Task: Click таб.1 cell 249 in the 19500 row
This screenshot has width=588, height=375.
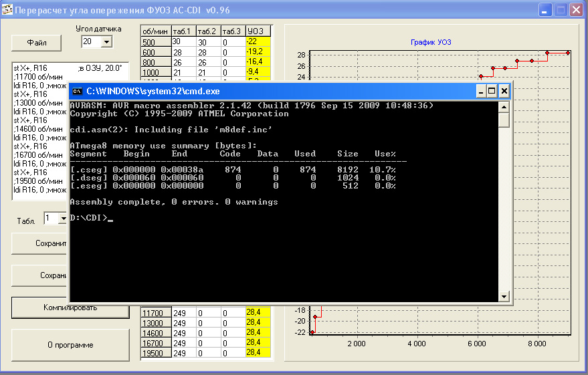Action: 183,353
